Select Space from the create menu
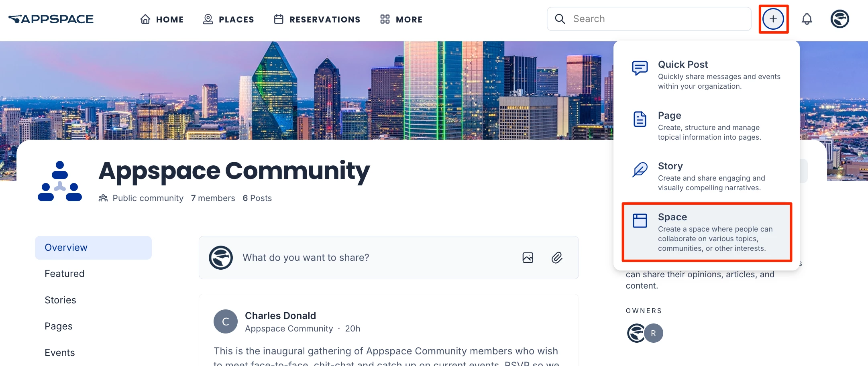This screenshot has width=868, height=366. tap(707, 232)
